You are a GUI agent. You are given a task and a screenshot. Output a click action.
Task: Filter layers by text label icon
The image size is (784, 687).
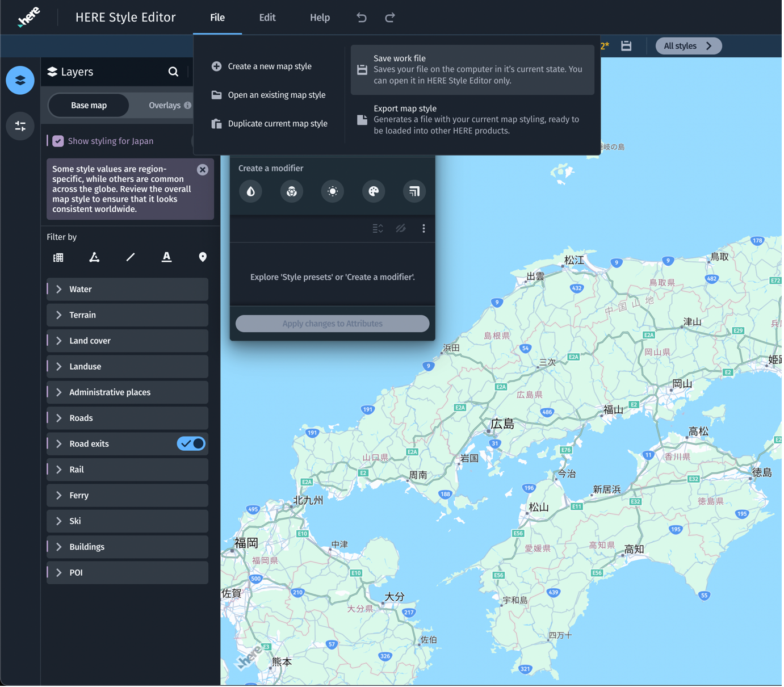coord(166,257)
